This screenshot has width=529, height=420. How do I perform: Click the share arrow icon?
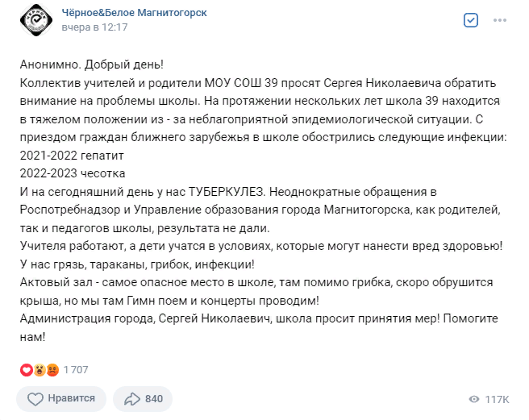[131, 399]
